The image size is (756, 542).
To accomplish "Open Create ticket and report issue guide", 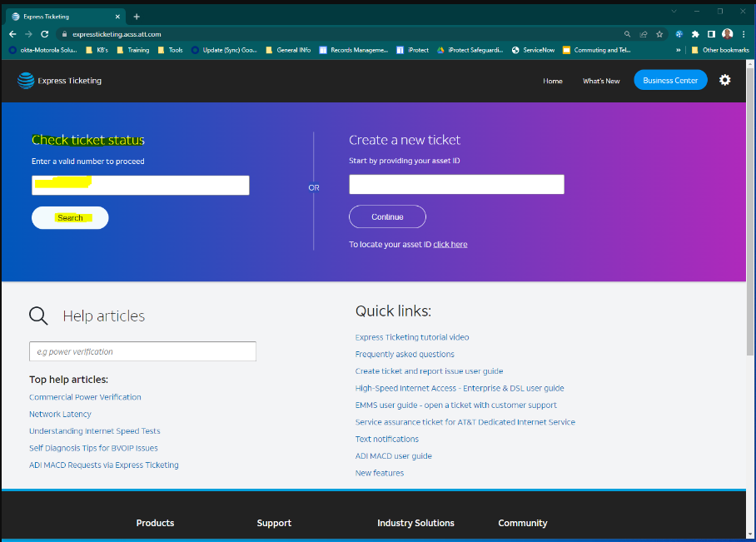I will point(429,371).
